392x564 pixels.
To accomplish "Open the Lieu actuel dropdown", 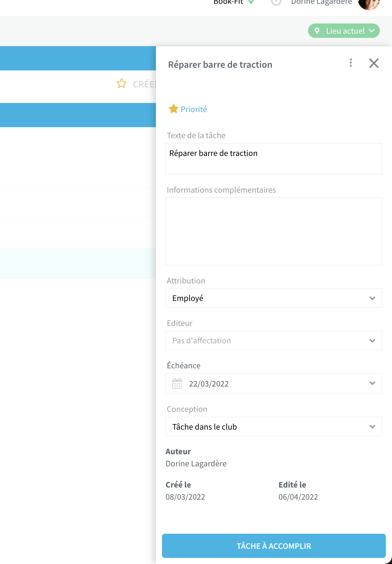I will click(344, 31).
